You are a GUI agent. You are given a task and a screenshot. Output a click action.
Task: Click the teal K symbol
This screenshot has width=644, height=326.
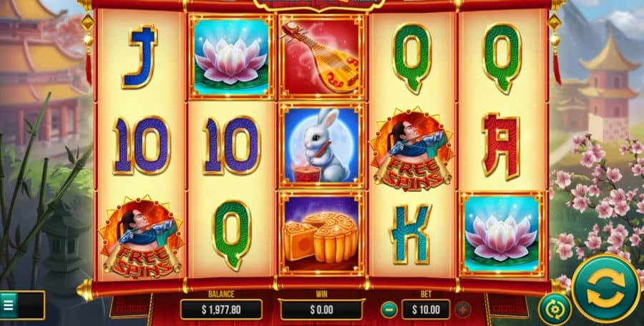411,234
